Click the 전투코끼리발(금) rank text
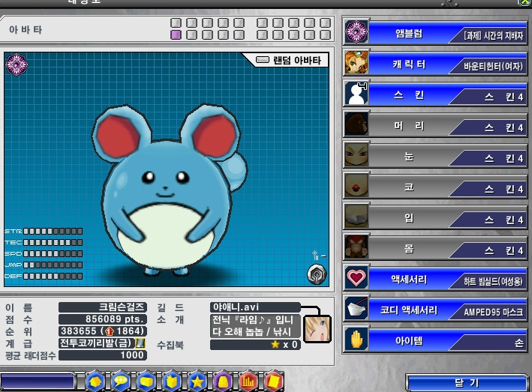Viewport: 532px width, 392px height. [96, 343]
